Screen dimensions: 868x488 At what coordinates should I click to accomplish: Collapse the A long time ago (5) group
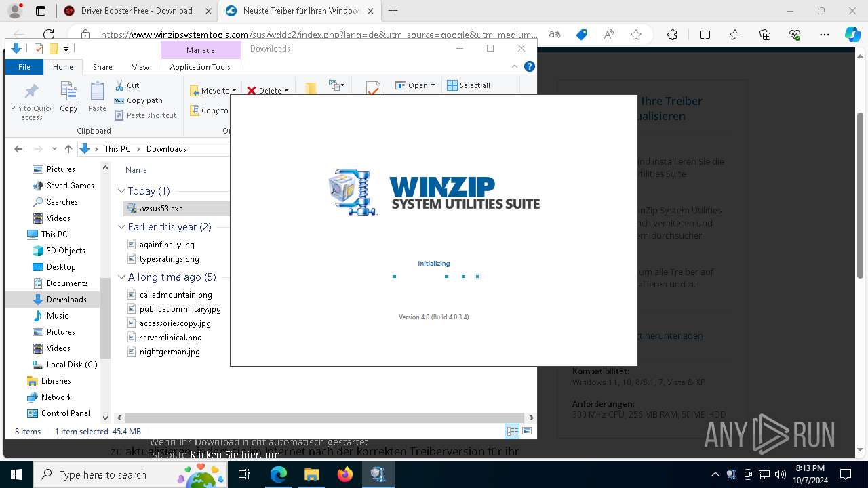point(122,277)
